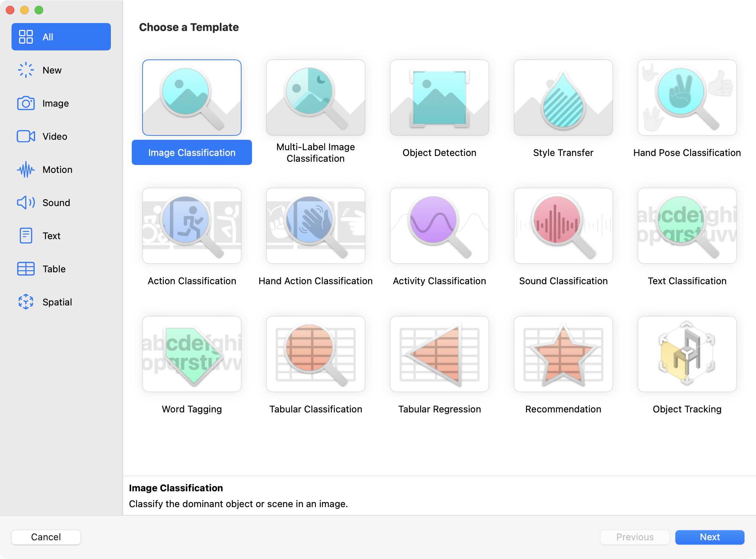
Task: Select the Spatial category icon in the sidebar
Action: tap(26, 302)
